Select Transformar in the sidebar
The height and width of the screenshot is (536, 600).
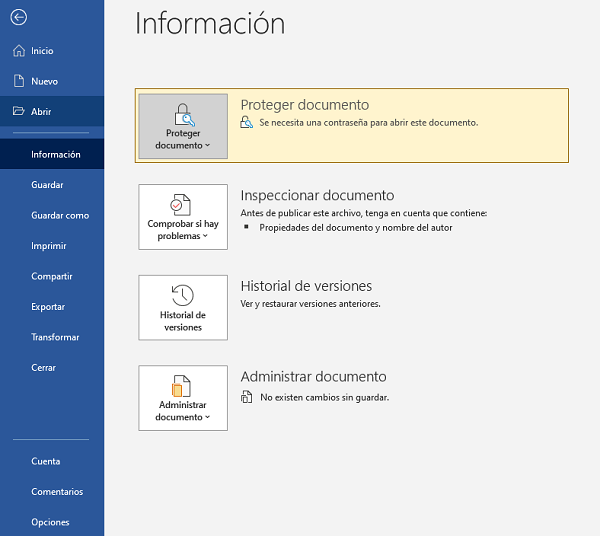55,337
